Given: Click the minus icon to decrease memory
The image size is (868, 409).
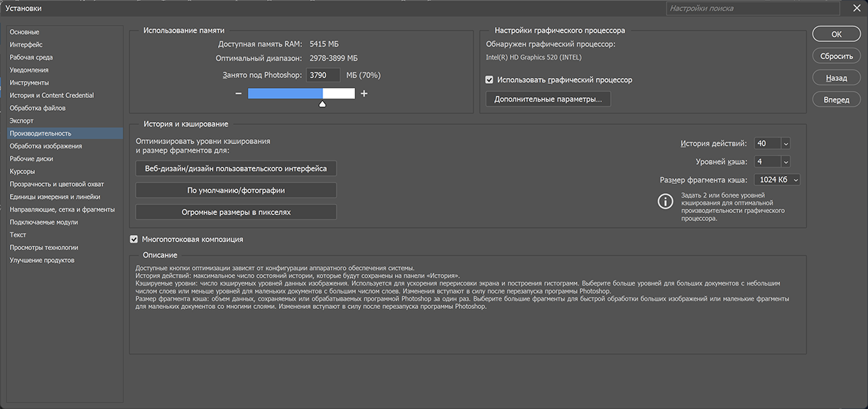Looking at the screenshot, I should (x=239, y=94).
